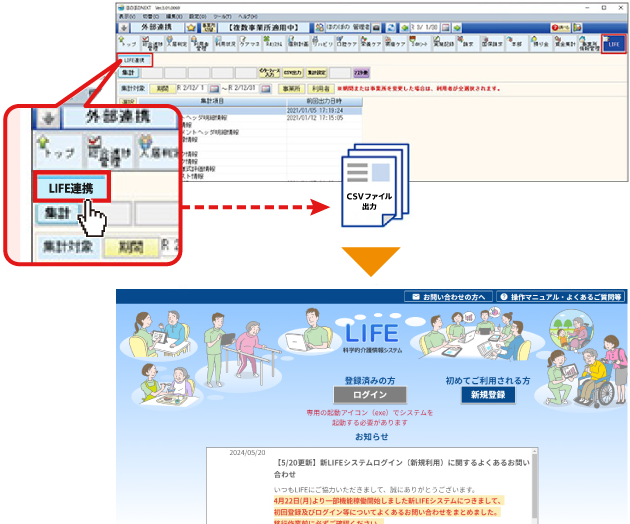Open the 事業所情報管理 toolbar icon
The height and width of the screenshot is (524, 630).
tap(589, 43)
